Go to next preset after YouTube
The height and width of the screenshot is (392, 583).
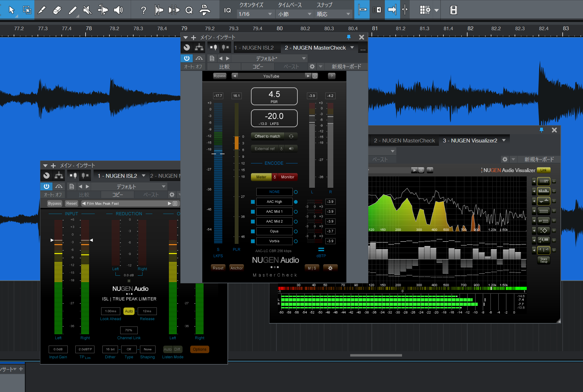point(308,76)
